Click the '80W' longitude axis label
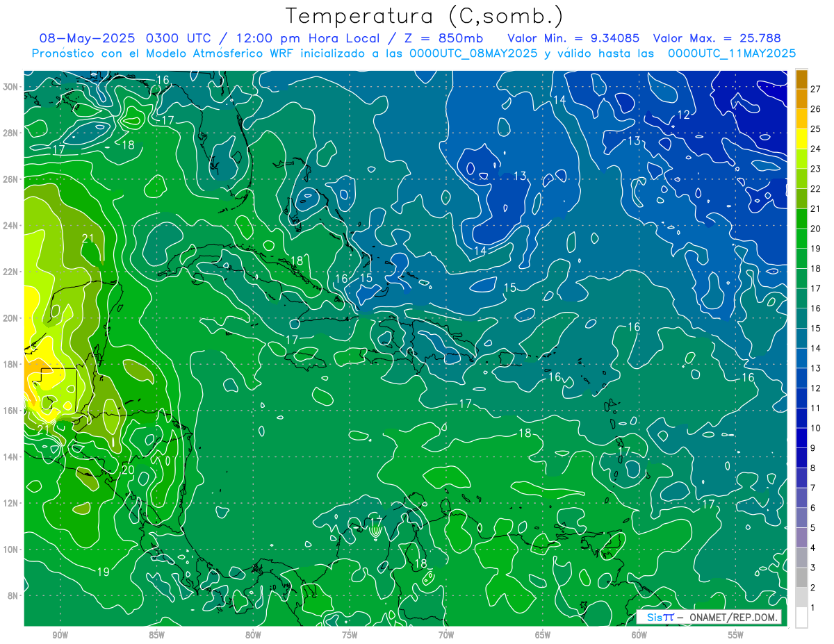This screenshot has height=644, width=834. tap(253, 635)
